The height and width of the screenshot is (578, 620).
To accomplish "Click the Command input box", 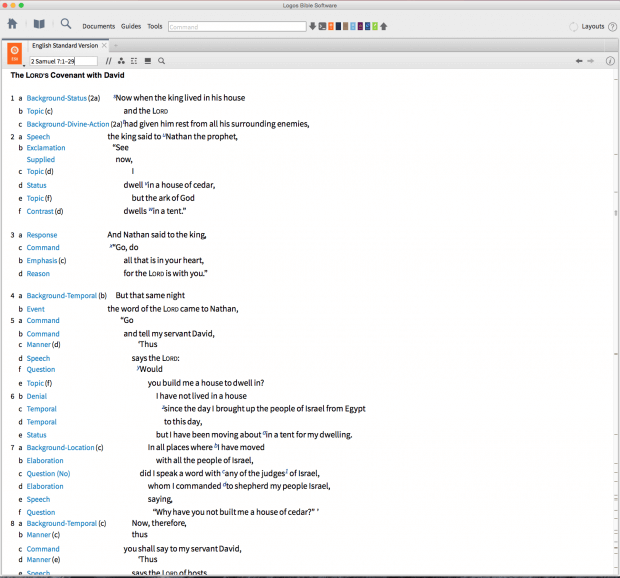I will [x=236, y=26].
